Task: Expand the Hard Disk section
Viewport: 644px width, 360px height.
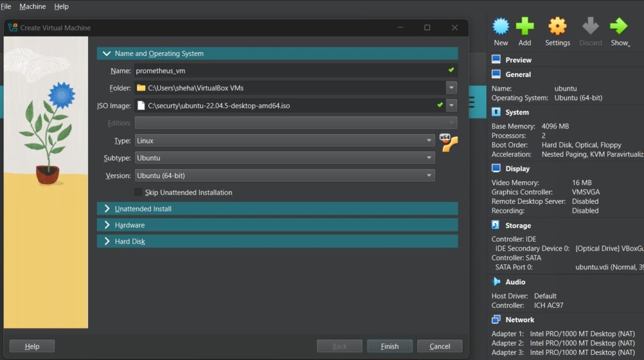Action: [277, 241]
